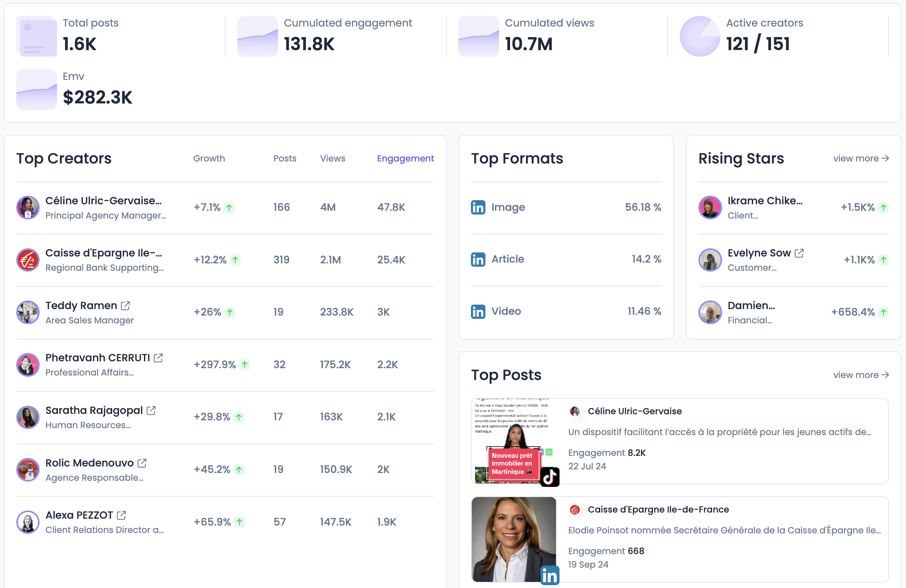Image resolution: width=906 pixels, height=588 pixels.
Task: Sort Top Creators by Growth column
Action: (x=209, y=159)
